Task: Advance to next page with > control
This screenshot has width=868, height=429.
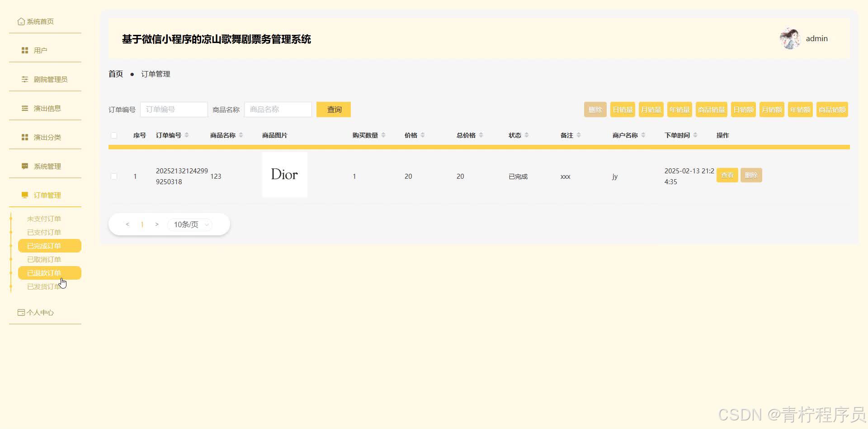Action: tap(157, 224)
